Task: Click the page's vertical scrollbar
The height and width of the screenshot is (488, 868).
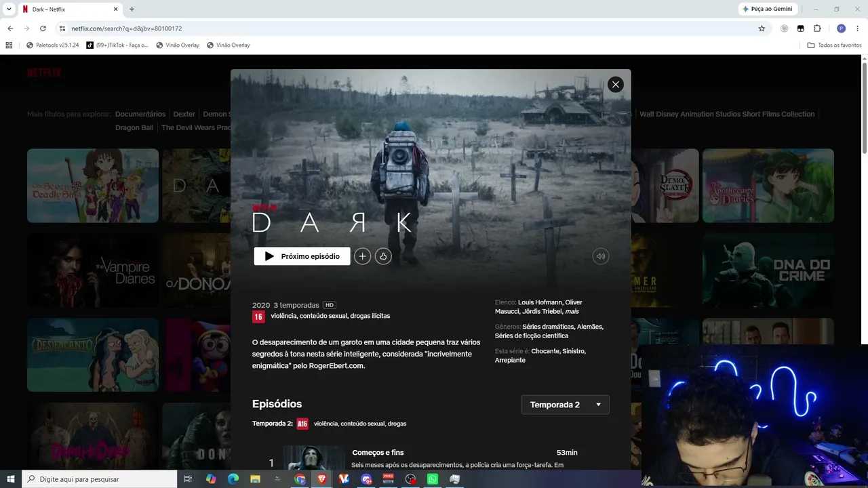Action: click(x=865, y=108)
